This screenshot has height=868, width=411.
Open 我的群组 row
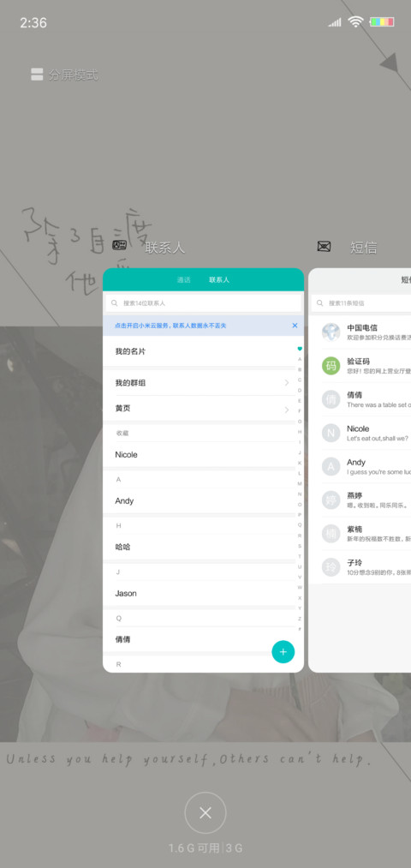tap(200, 382)
